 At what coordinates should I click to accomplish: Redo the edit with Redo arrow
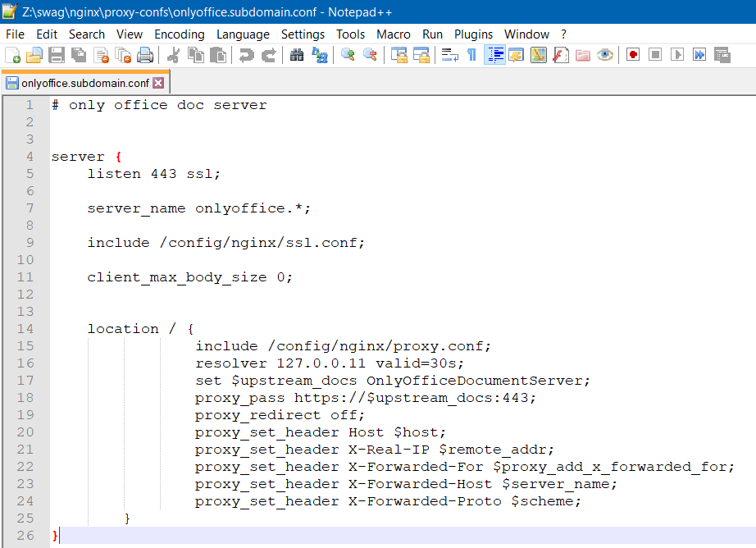(269, 55)
